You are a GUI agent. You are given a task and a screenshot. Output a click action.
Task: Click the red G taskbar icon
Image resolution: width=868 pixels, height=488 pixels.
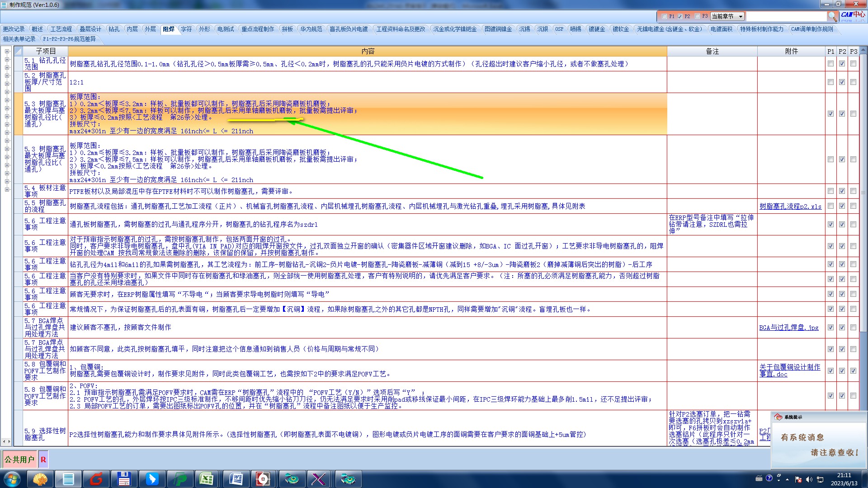tap(96, 479)
